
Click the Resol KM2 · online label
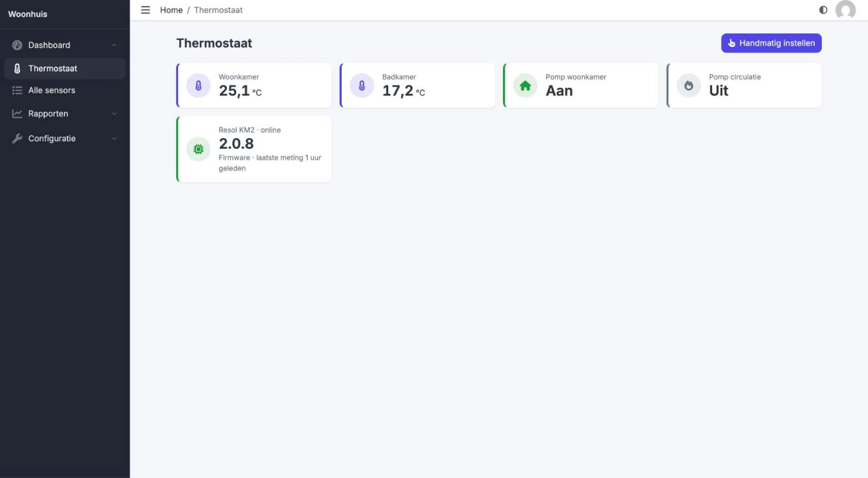(250, 130)
